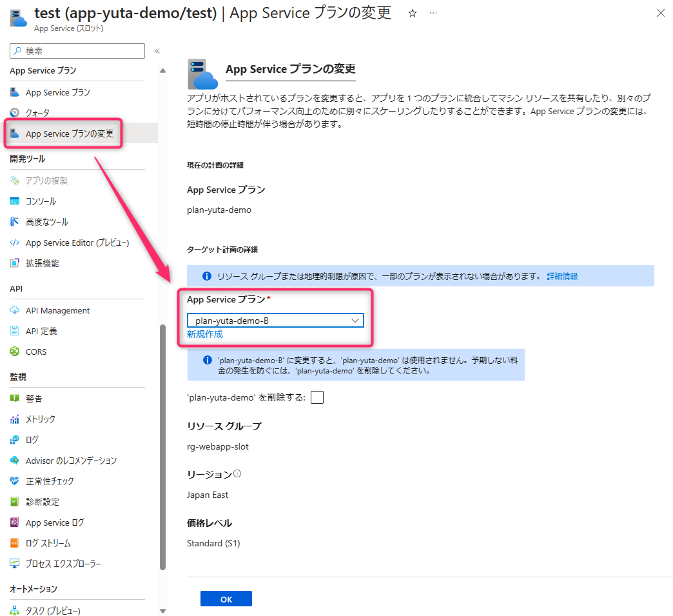Click the 拡張機能 icon
Viewport: 673px width, 616px height.
[15, 263]
